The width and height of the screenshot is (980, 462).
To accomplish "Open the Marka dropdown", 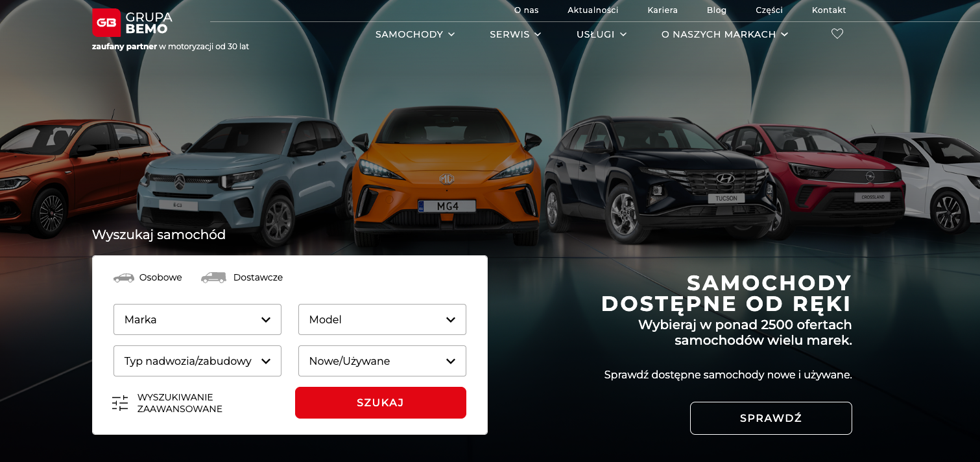I will coord(197,319).
